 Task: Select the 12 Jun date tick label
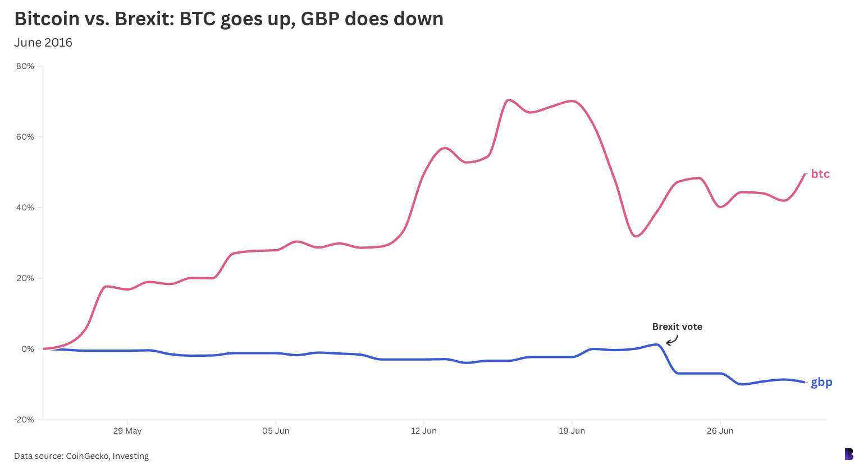click(424, 431)
